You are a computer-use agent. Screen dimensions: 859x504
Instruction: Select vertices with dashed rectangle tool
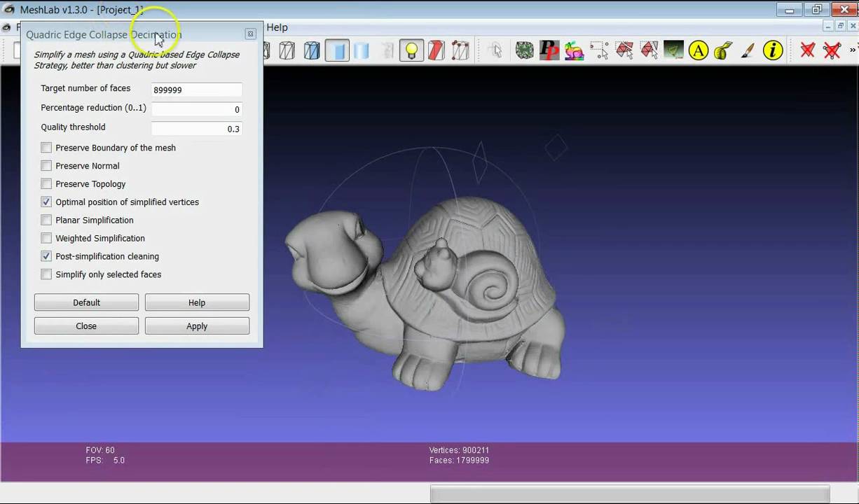pyautogui.click(x=599, y=50)
